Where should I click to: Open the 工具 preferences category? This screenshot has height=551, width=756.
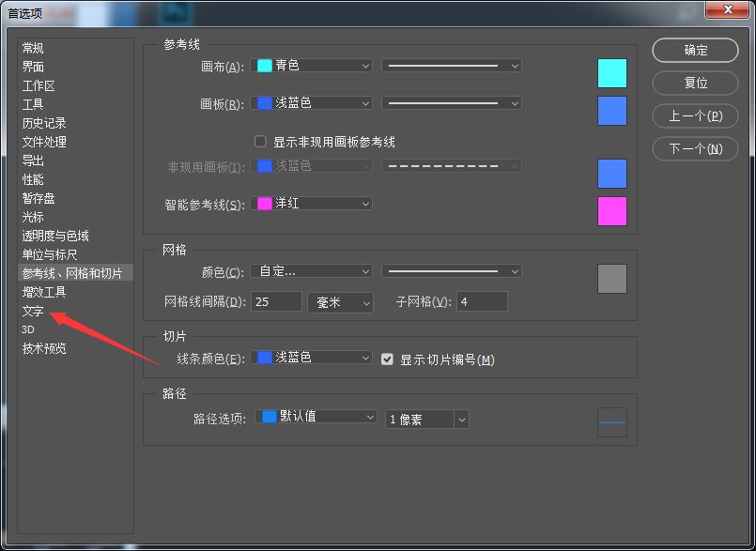pos(33,104)
